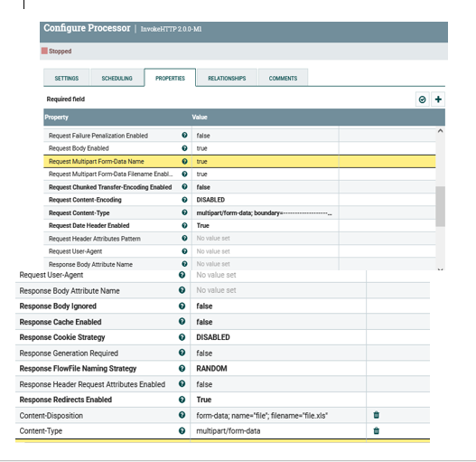This screenshot has width=476, height=462.
Task: Edit multipart/form-data; boundary value cell
Action: click(x=265, y=212)
